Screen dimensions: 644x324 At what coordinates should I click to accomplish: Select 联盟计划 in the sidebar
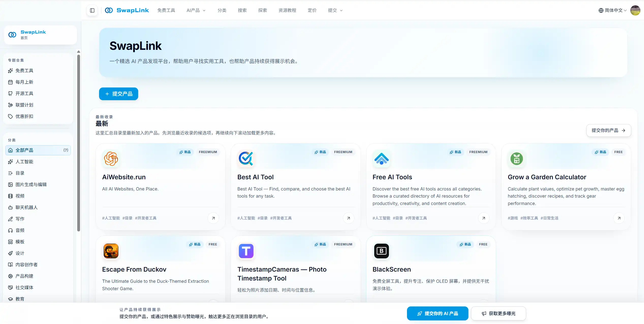(38, 105)
